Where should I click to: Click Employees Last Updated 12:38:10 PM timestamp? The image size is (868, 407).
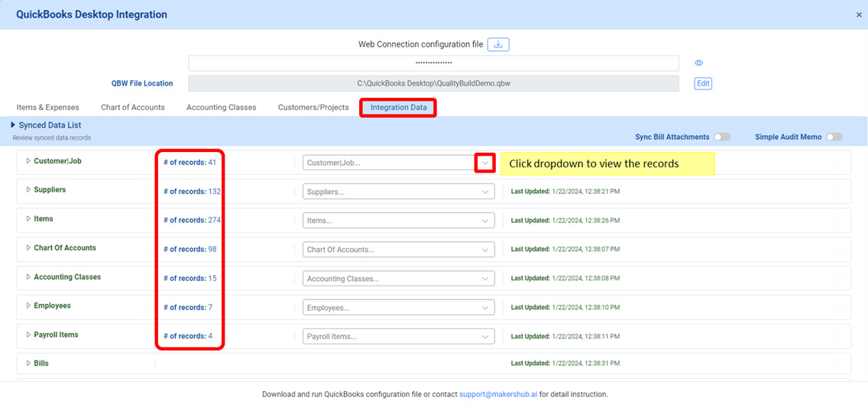point(565,307)
